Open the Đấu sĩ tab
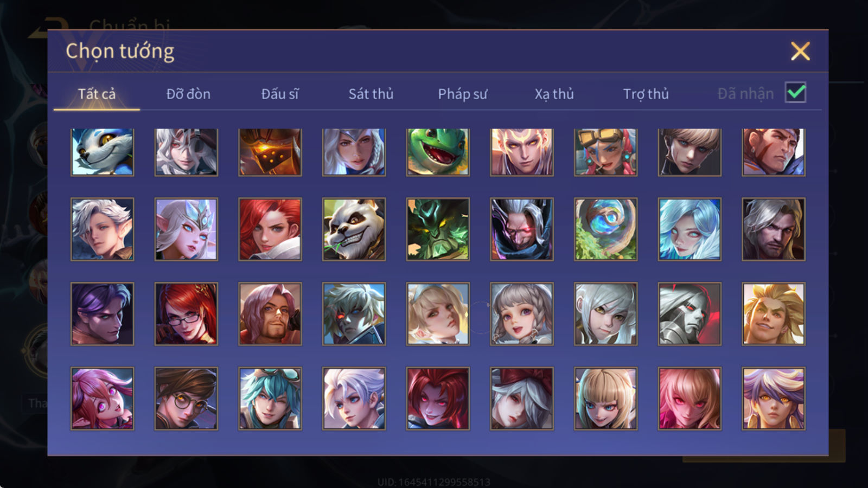Image resolution: width=868 pixels, height=488 pixels. (x=280, y=94)
